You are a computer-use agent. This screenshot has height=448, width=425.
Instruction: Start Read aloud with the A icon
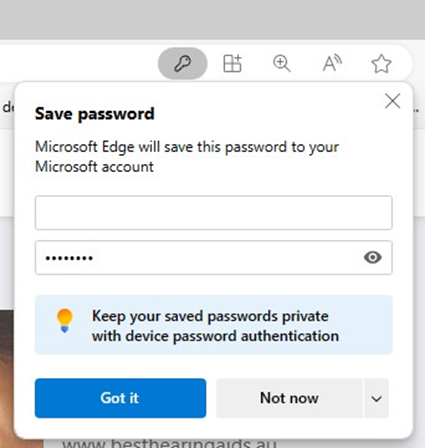[x=332, y=63]
